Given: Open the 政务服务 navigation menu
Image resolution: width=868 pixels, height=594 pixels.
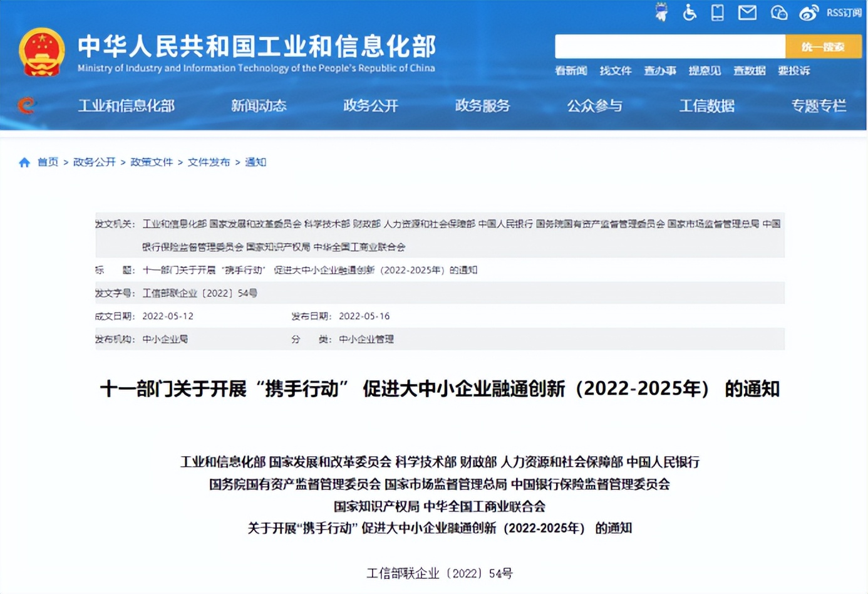Looking at the screenshot, I should click(x=482, y=106).
